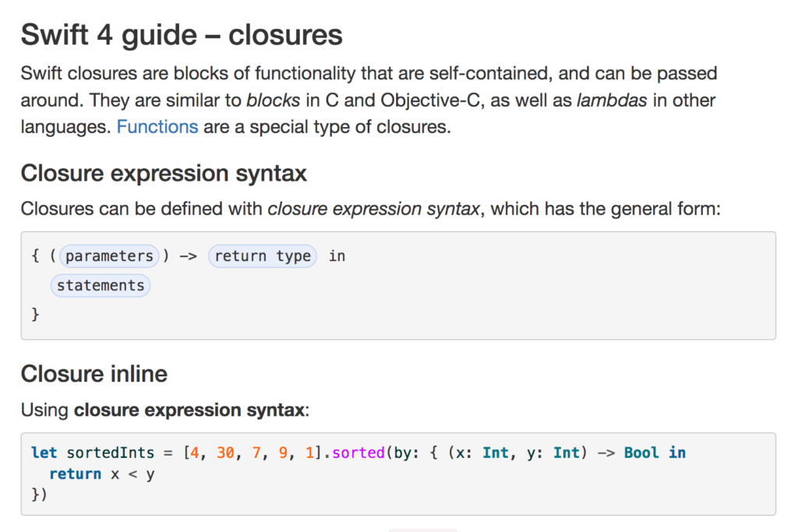Click the italic word 'blocks'

(273, 100)
